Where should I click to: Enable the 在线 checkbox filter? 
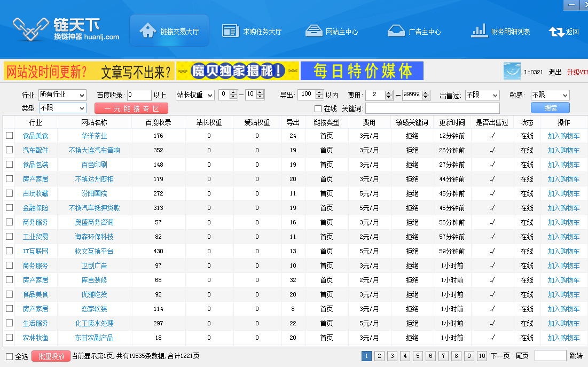(x=318, y=109)
